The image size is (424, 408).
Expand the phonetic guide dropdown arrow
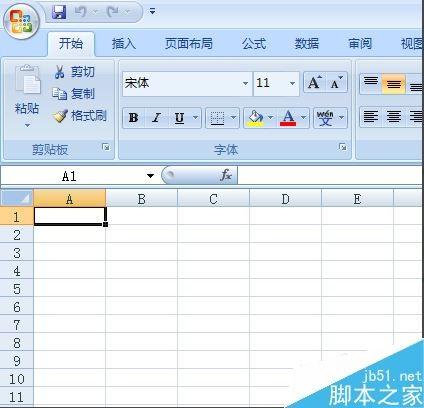click(x=342, y=118)
